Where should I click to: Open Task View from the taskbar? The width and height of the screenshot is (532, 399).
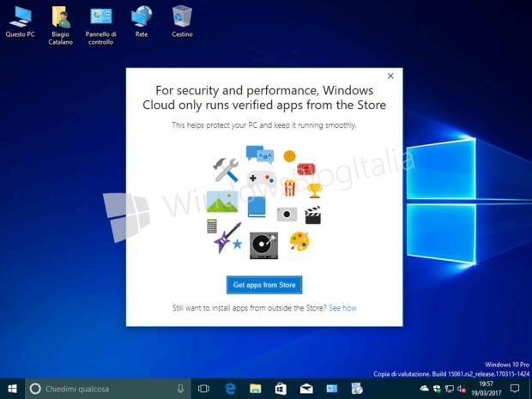[x=204, y=389]
